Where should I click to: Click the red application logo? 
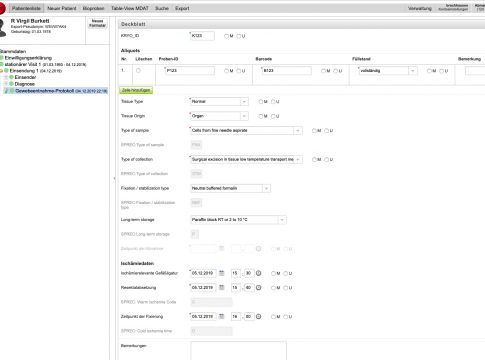[x=2, y=9]
